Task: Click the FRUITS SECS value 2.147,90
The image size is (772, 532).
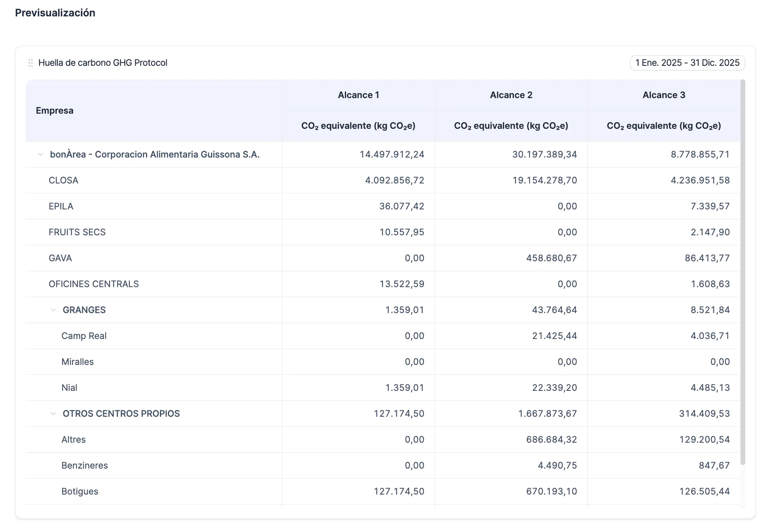Action: (710, 232)
